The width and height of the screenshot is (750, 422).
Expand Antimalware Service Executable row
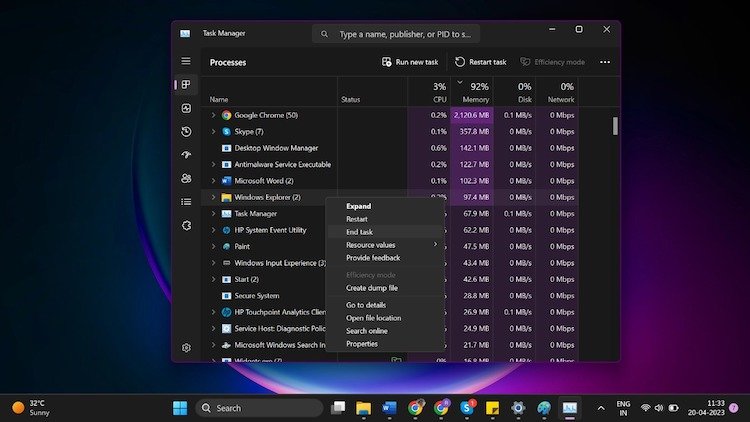(x=213, y=165)
